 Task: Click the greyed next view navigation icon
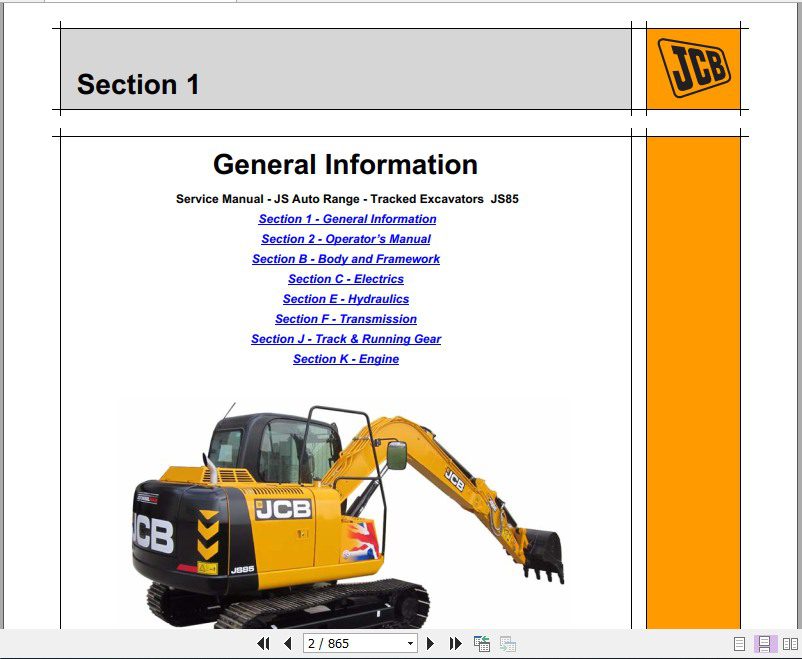click(507, 643)
